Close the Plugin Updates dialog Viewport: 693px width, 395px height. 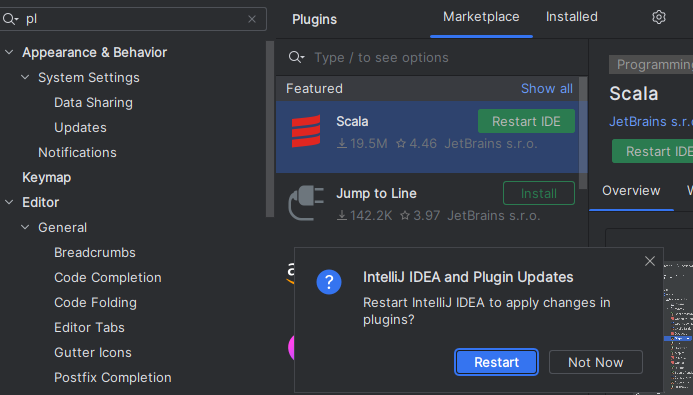pos(650,261)
